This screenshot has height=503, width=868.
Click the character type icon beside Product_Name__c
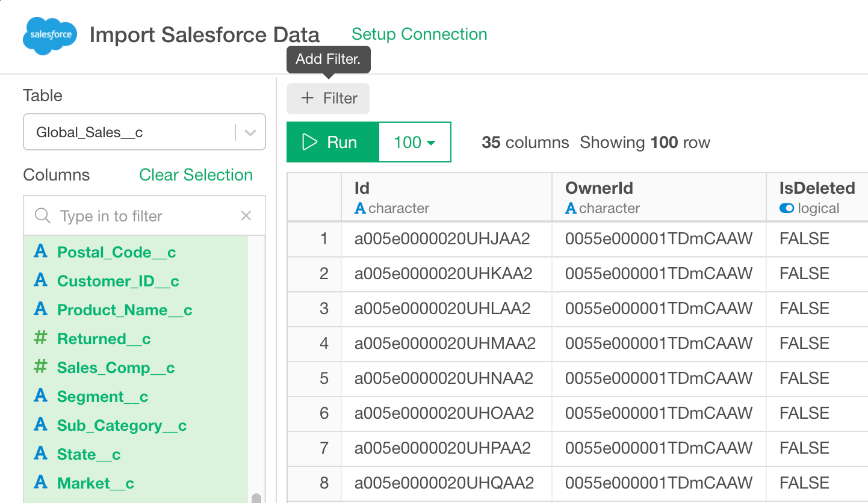click(x=40, y=309)
